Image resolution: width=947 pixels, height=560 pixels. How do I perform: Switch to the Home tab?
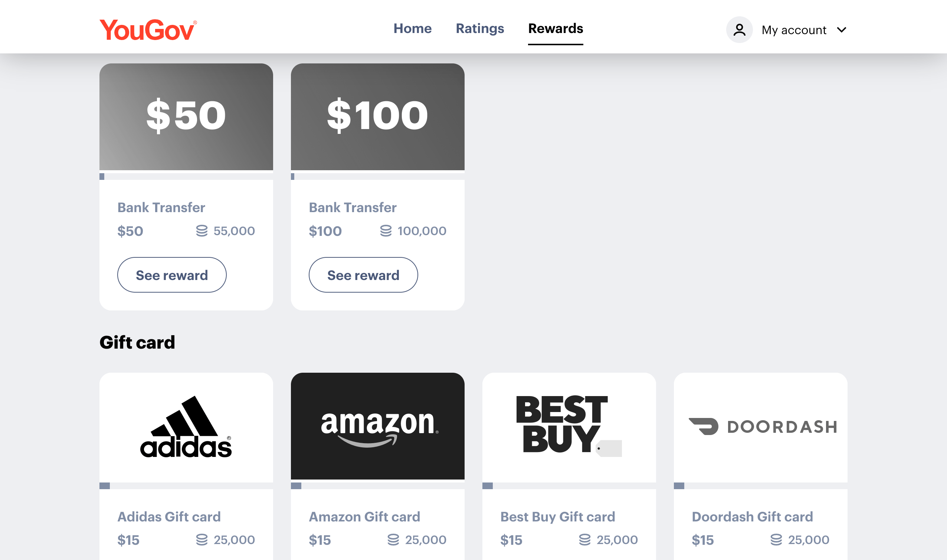click(413, 28)
